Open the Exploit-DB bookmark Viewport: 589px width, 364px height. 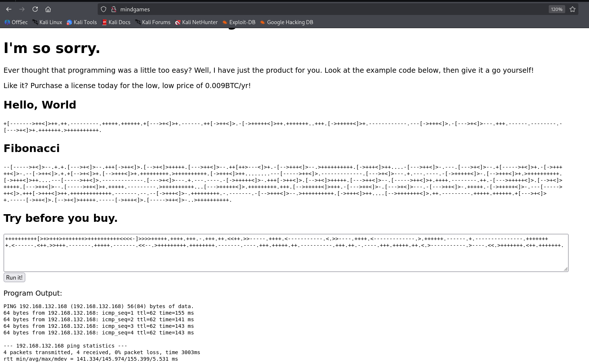[x=239, y=22]
